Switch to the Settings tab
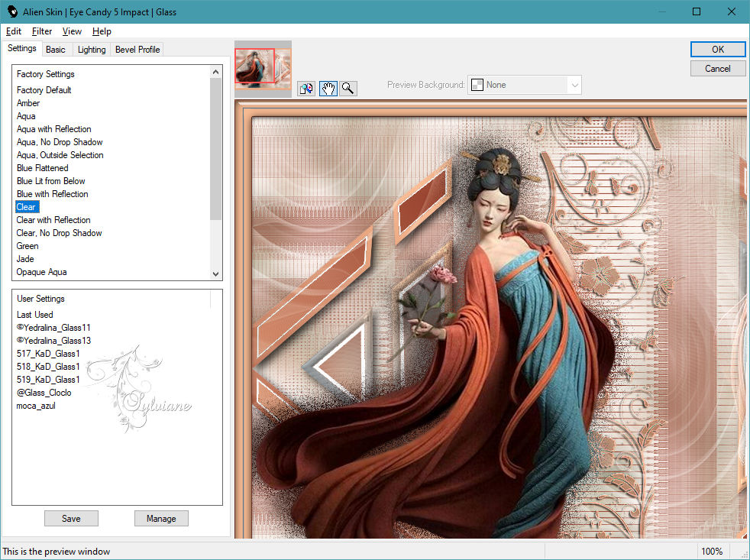 point(21,48)
